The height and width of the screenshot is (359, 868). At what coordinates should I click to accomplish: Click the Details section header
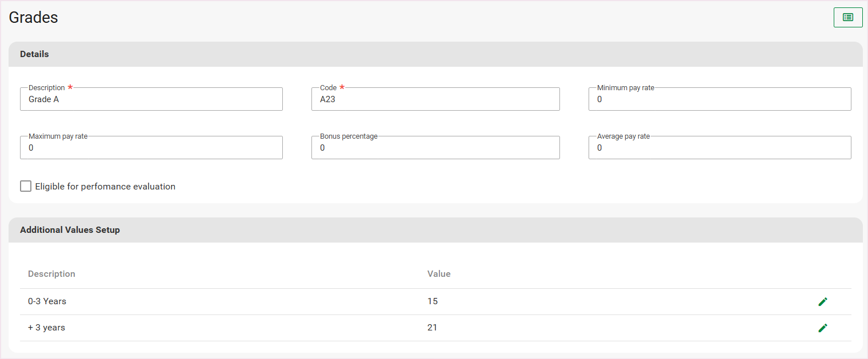tap(34, 54)
